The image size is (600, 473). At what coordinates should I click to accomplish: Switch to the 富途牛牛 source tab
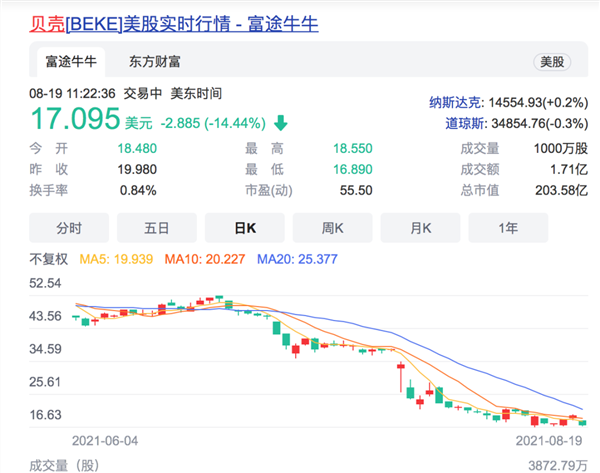click(x=70, y=62)
